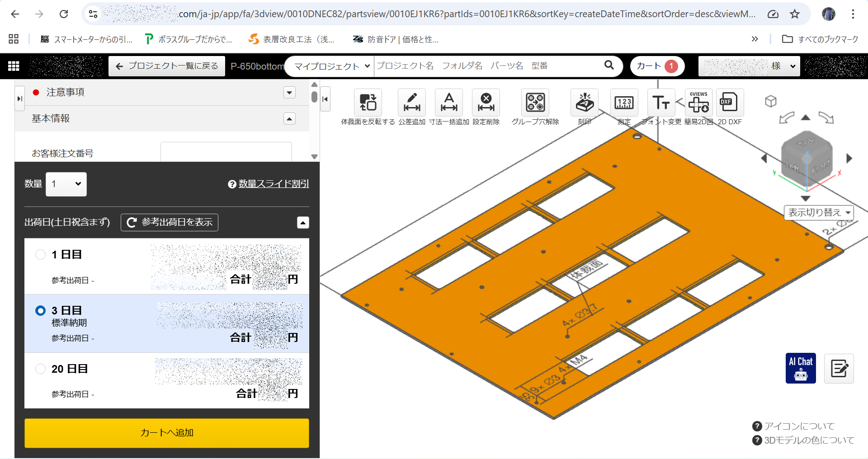The image size is (868, 459).
Task: Select the ungroup holes tool
Action: 535,103
